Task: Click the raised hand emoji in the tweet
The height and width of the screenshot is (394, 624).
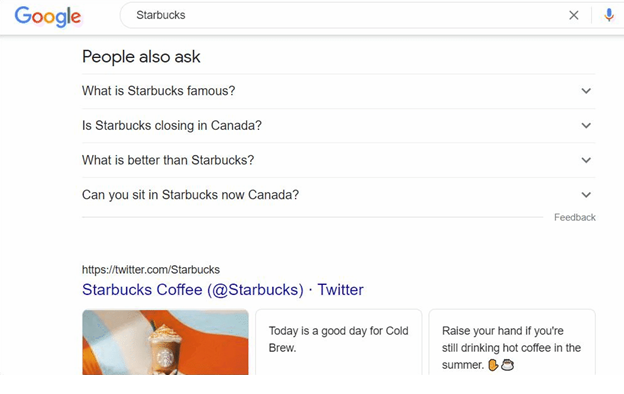Action: [x=493, y=365]
